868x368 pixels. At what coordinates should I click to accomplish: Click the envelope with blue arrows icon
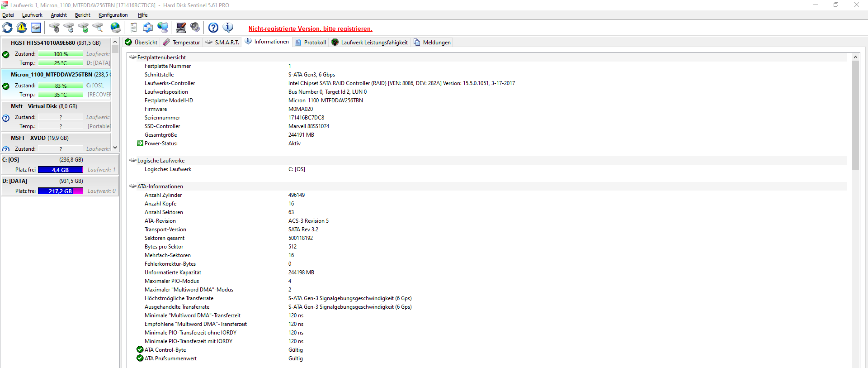coord(148,28)
